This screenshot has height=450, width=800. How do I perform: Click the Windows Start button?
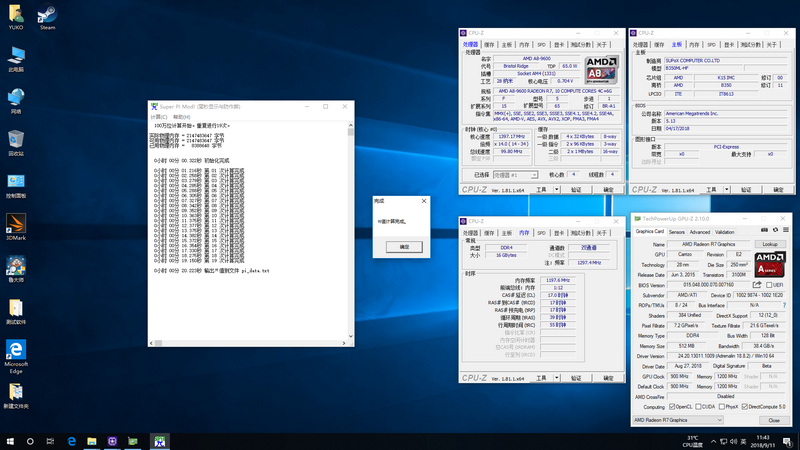click(x=10, y=441)
